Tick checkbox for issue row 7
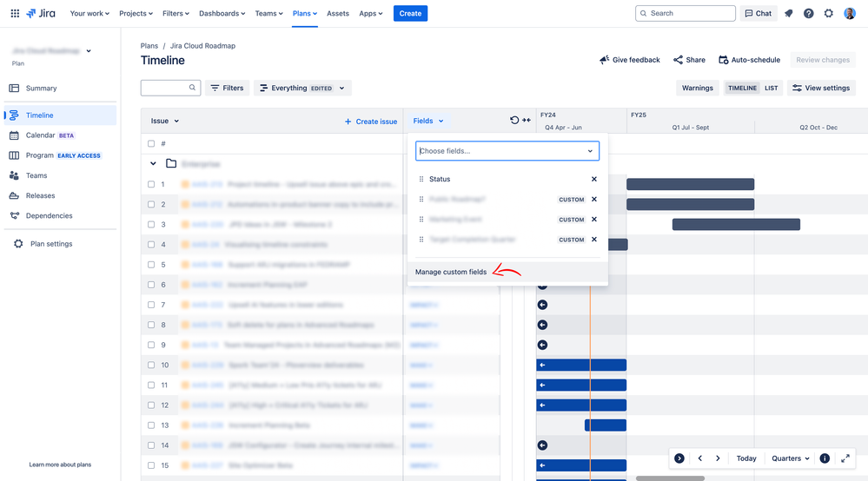This screenshot has height=481, width=868. coord(151,305)
